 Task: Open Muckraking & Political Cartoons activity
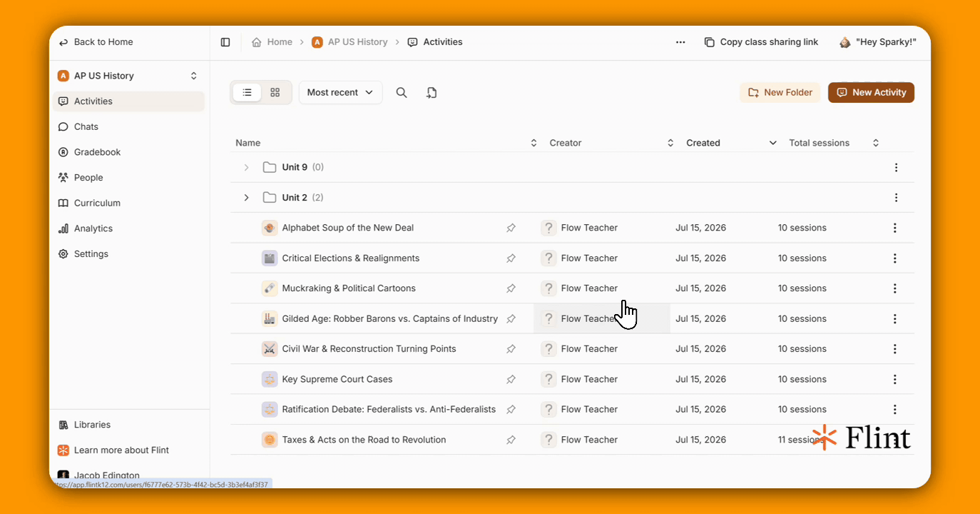click(x=349, y=288)
